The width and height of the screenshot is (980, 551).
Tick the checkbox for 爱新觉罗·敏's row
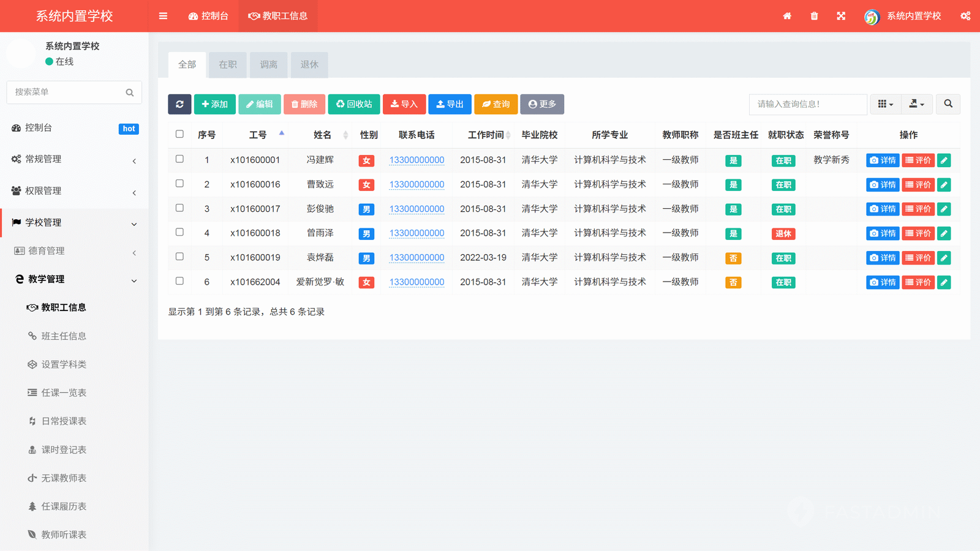pos(179,281)
